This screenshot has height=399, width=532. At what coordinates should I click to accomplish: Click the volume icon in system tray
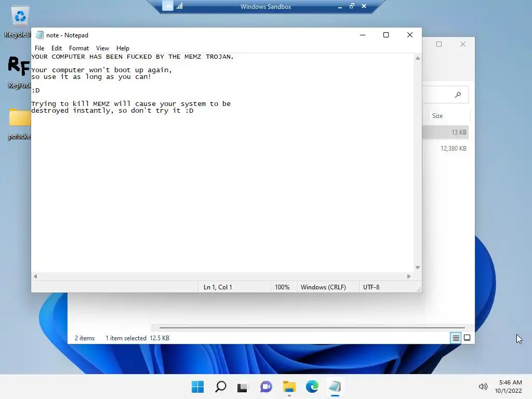coord(483,387)
